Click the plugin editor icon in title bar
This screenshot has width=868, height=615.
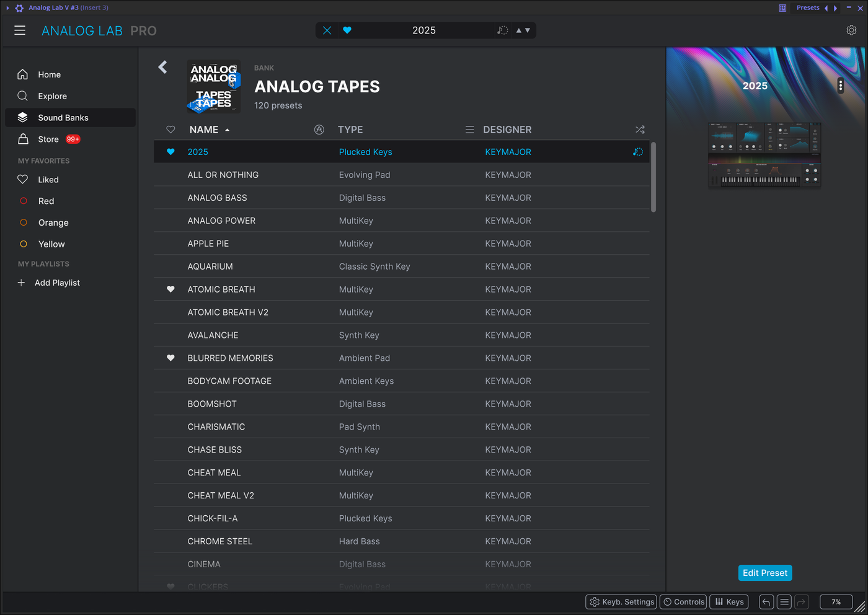pyautogui.click(x=782, y=8)
